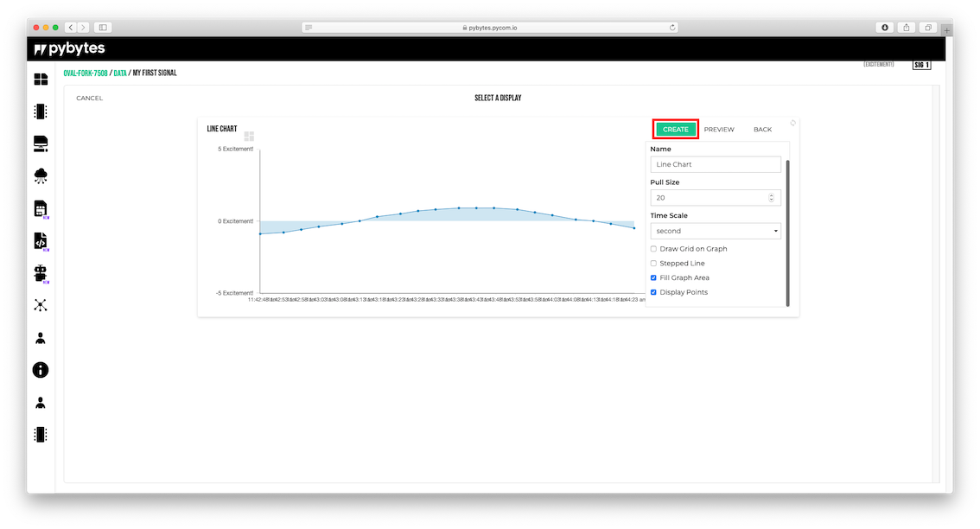Image resolution: width=980 pixels, height=529 pixels.
Task: Click the Name input field
Action: tap(715, 164)
